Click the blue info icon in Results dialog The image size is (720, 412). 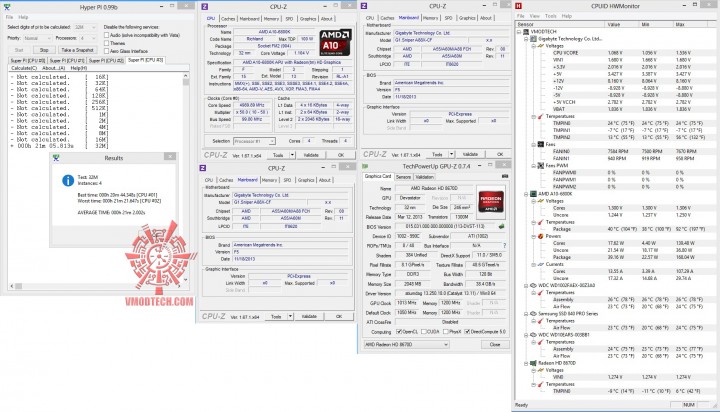(x=68, y=181)
